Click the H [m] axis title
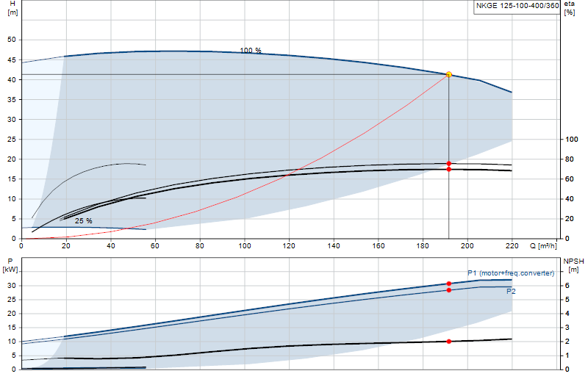 click(x=12, y=8)
